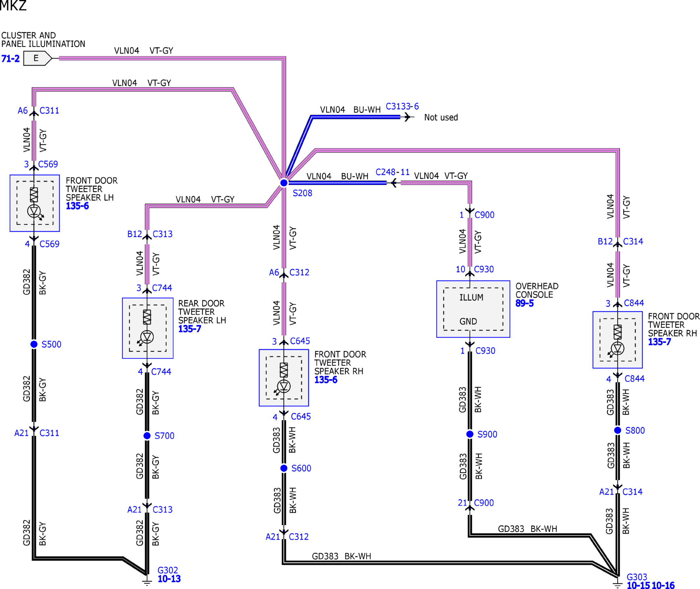Click the "MKZ" title text
Image resolution: width=700 pixels, height=589 pixels.
13,6
